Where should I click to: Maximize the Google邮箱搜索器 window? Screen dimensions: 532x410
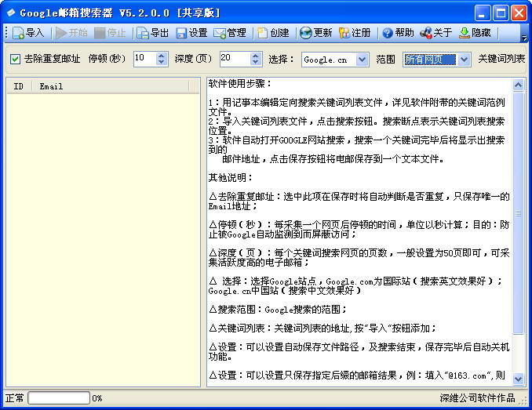tap(501, 13)
